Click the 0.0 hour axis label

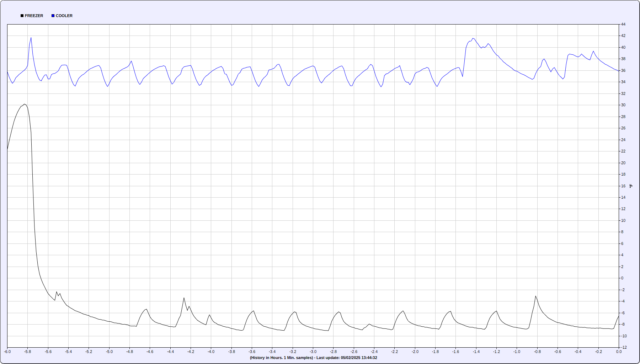(619, 352)
